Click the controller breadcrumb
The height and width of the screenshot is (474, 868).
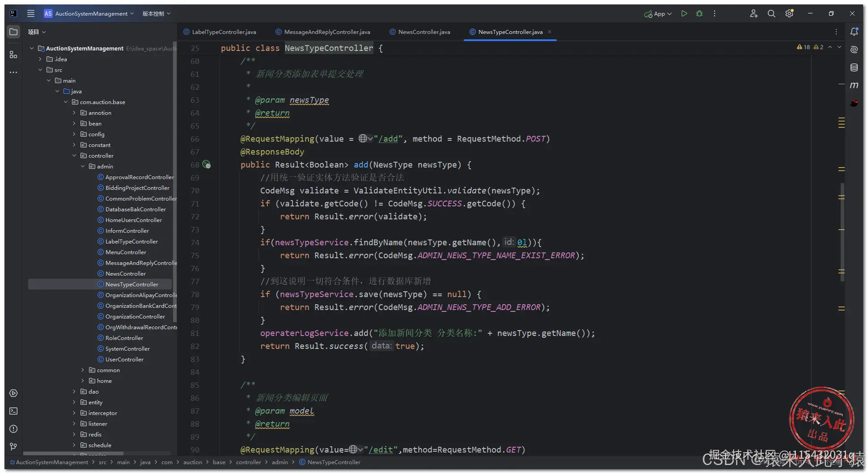click(x=248, y=462)
